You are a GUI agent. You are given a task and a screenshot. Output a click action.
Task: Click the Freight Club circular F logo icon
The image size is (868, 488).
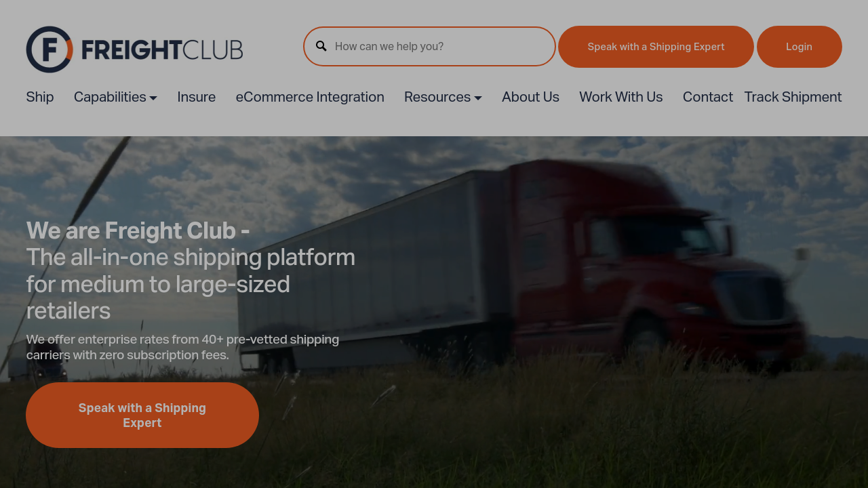click(x=50, y=49)
